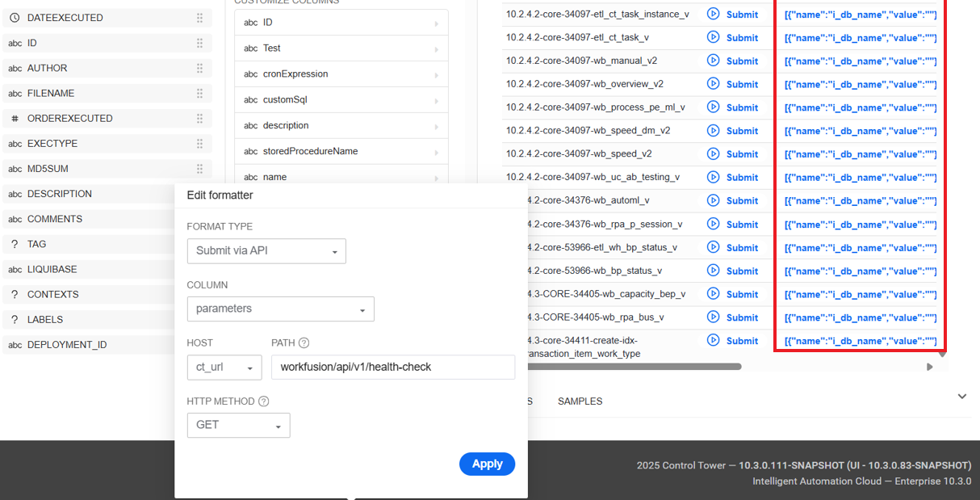The image size is (980, 500).
Task: Expand the Test column arrow
Action: (436, 48)
